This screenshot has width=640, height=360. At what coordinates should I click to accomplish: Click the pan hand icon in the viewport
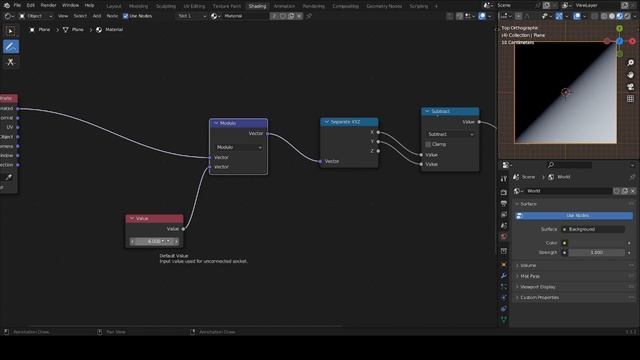[x=631, y=75]
